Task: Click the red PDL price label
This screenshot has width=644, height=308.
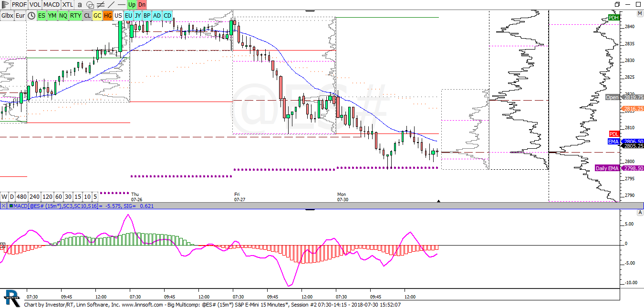Action: click(x=614, y=134)
